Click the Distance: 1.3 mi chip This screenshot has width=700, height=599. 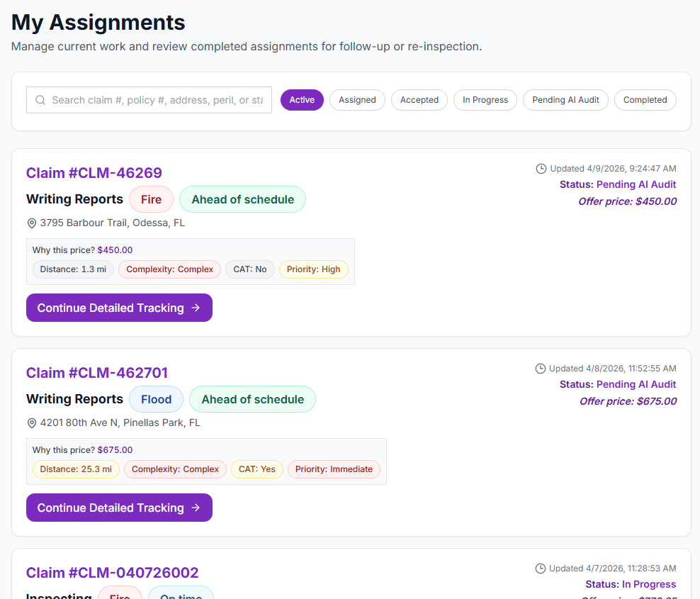[73, 269]
